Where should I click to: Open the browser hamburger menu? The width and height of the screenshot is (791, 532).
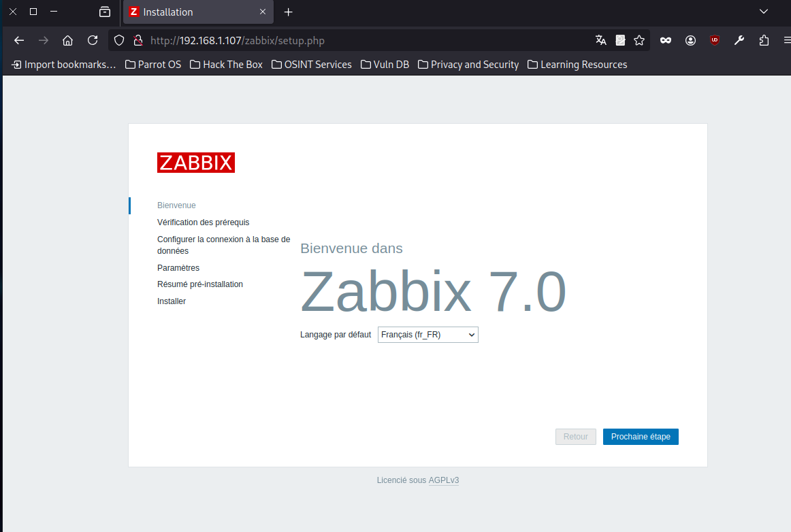(x=787, y=40)
